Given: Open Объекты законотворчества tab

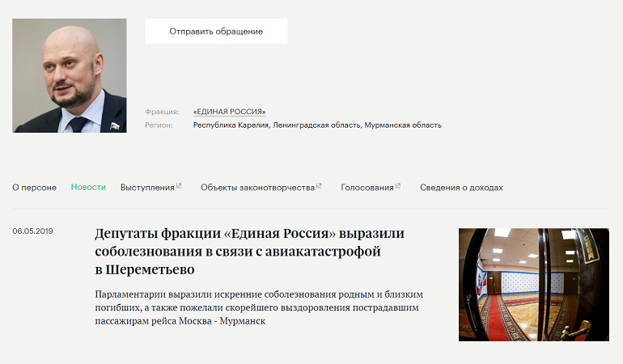Looking at the screenshot, I should click(257, 188).
